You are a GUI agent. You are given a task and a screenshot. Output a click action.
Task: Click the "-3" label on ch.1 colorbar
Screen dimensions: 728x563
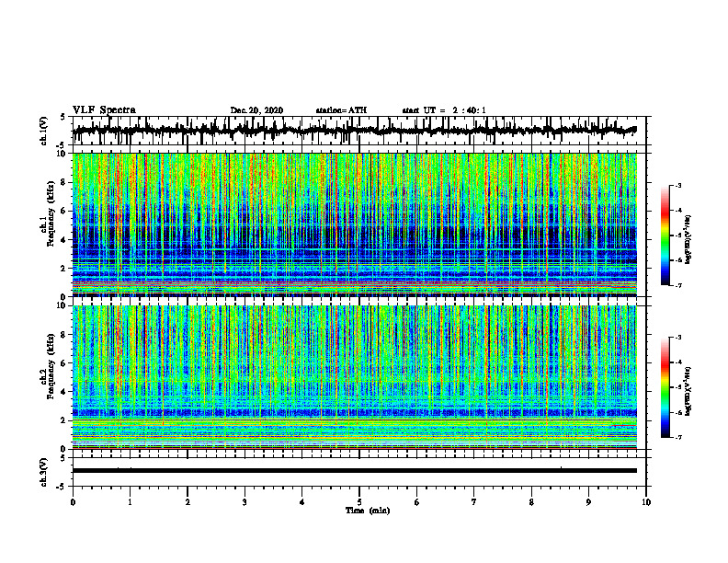click(678, 186)
